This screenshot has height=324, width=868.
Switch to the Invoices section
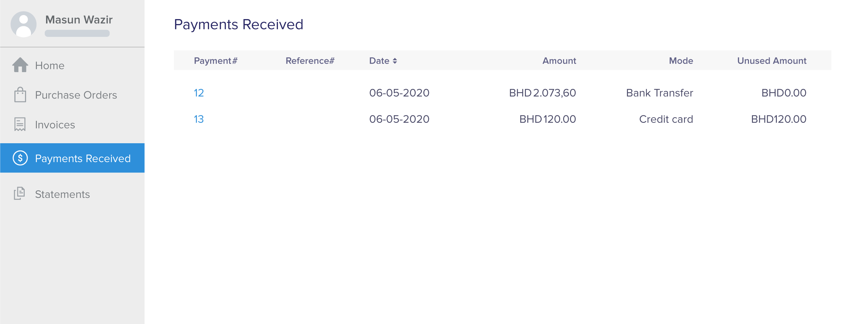click(x=55, y=124)
